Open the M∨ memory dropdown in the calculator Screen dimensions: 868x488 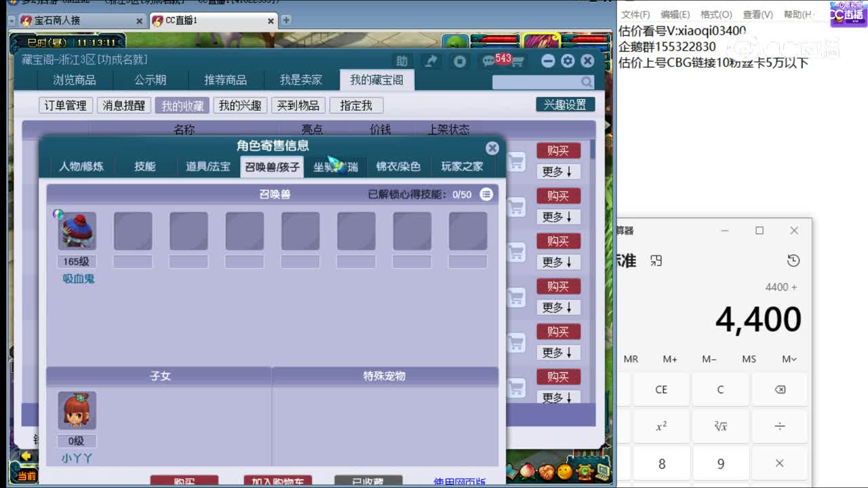789,359
